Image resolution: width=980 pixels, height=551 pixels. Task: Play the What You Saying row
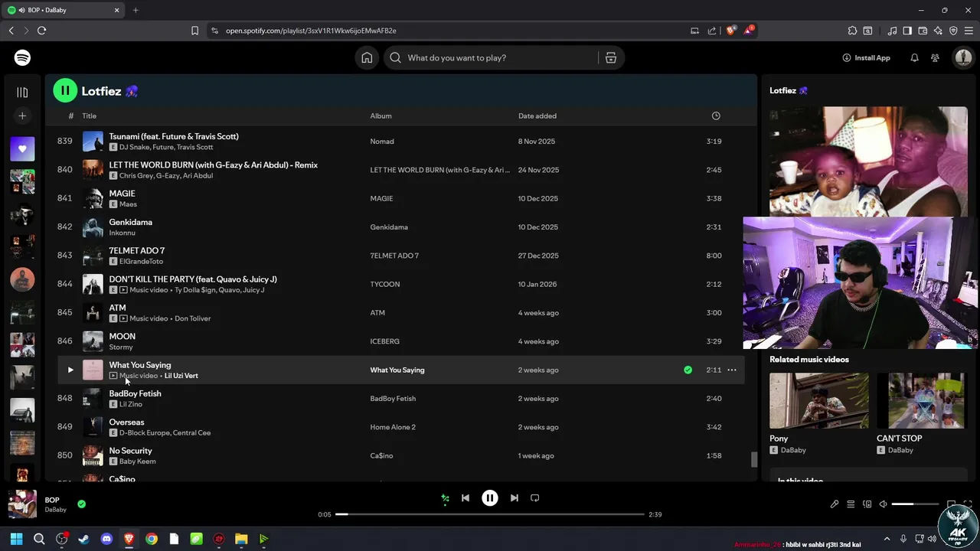coord(70,370)
